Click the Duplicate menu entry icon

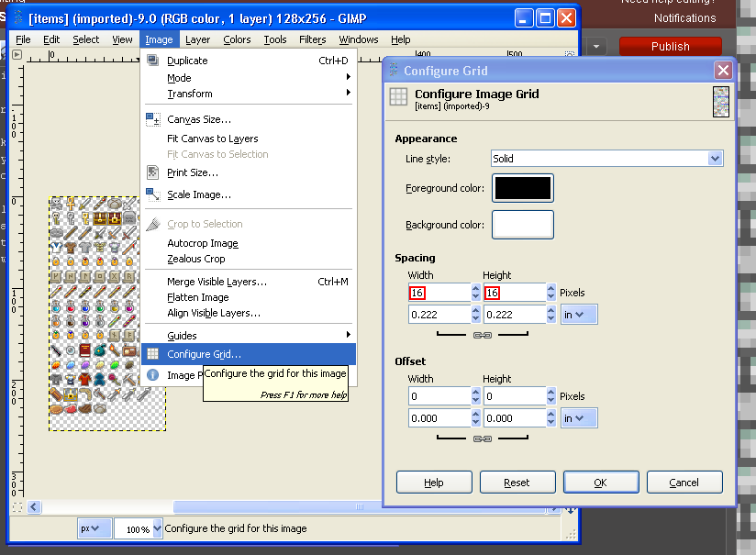click(153, 61)
